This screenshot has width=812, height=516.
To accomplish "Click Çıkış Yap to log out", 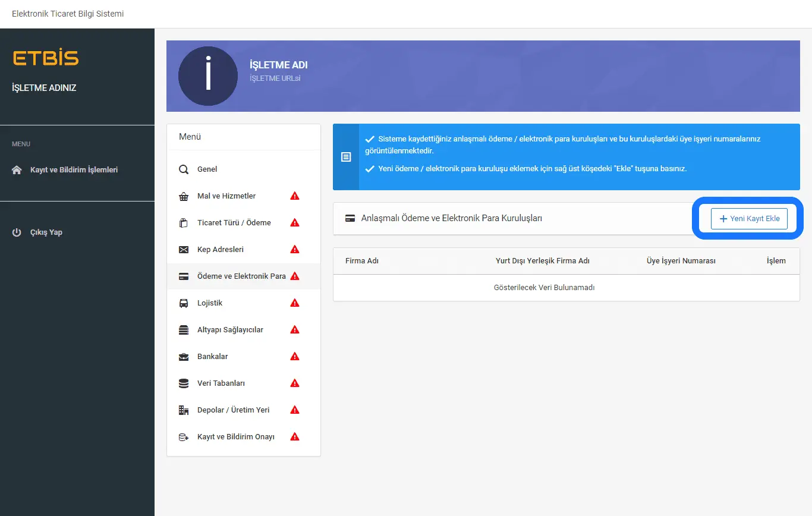I will tap(46, 232).
